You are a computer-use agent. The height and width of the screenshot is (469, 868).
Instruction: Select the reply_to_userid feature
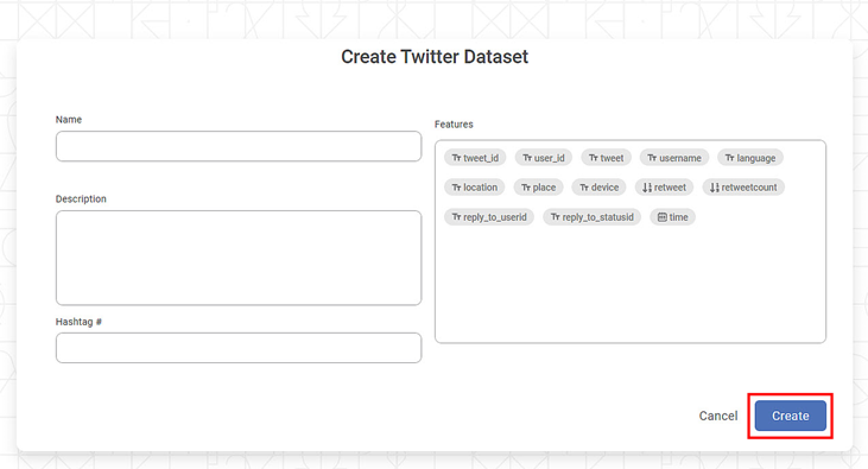[489, 217]
